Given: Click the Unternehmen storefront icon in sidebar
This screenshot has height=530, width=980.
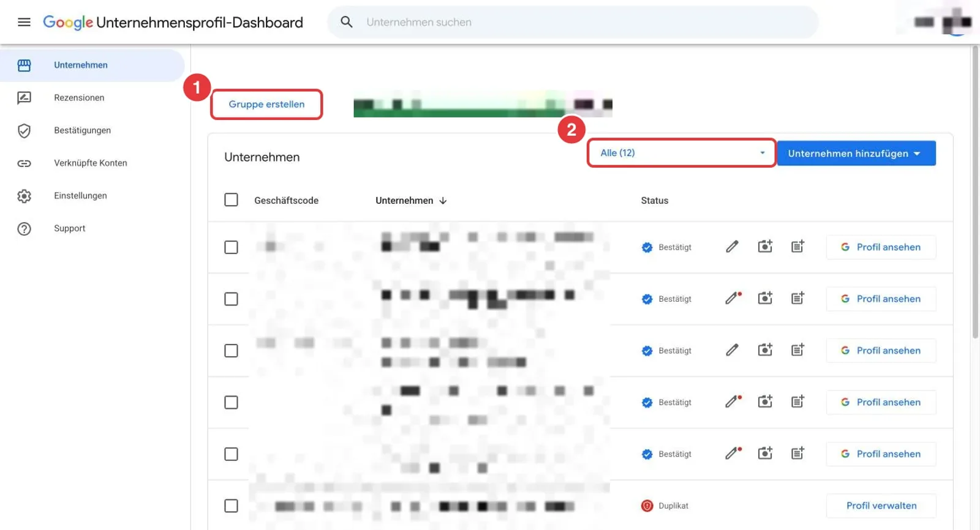Looking at the screenshot, I should (24, 65).
